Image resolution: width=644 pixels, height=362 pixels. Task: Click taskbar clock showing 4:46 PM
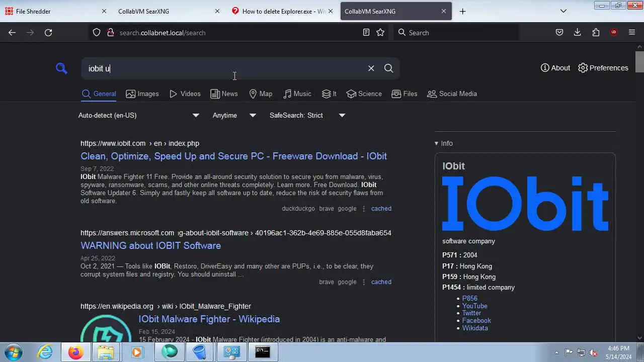click(x=619, y=352)
